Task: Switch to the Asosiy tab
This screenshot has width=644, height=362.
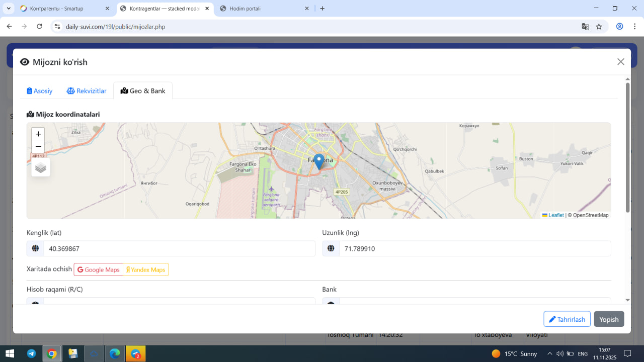Action: [40, 91]
